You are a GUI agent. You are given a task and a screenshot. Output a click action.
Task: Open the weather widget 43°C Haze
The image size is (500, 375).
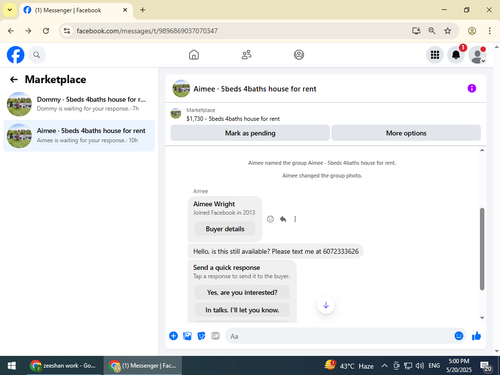pos(349,366)
